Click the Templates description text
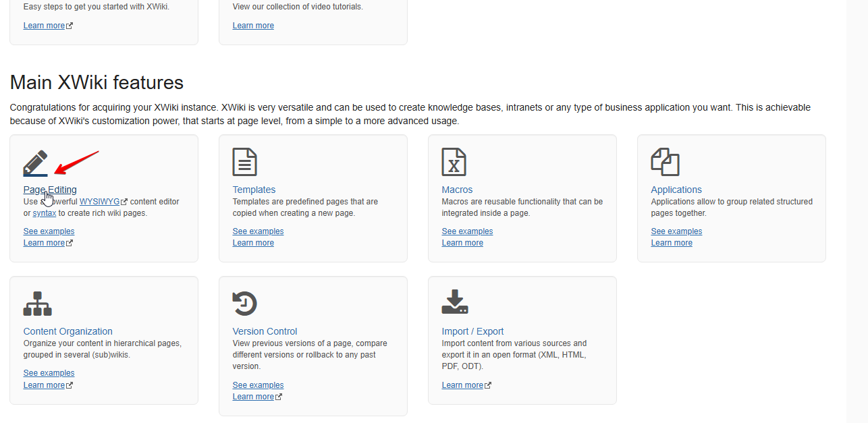 (305, 207)
